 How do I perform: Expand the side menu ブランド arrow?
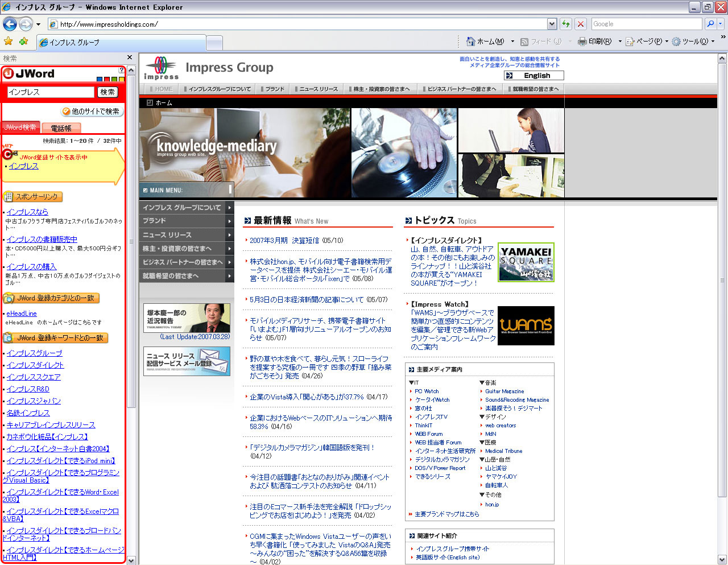[230, 221]
